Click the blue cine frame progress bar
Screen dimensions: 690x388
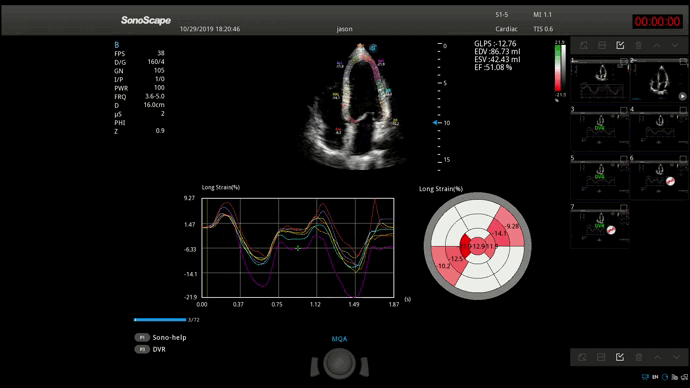pyautogui.click(x=160, y=320)
